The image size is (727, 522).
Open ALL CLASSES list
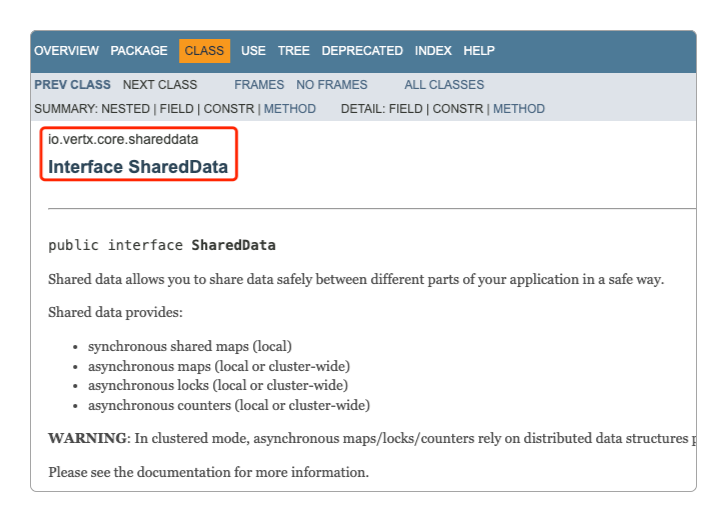444,85
